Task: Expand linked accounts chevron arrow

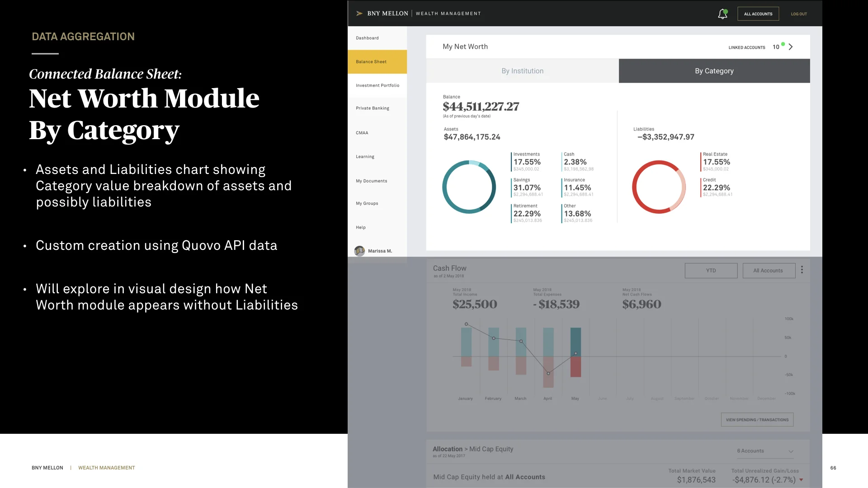Action: click(x=791, y=47)
